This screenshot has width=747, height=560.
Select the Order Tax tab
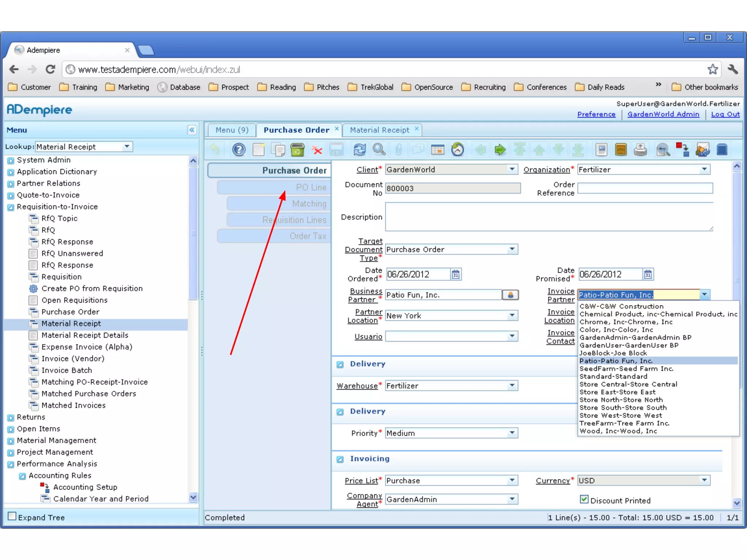point(274,236)
